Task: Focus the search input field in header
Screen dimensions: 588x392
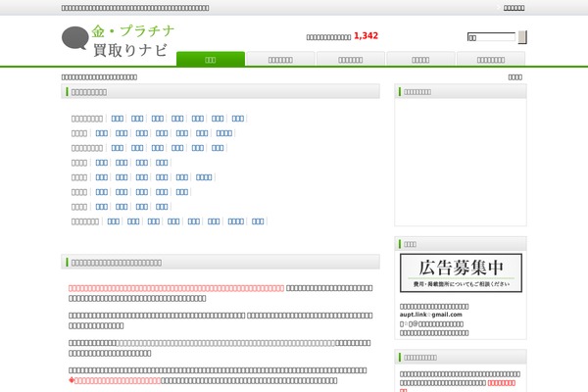Action: (491, 37)
